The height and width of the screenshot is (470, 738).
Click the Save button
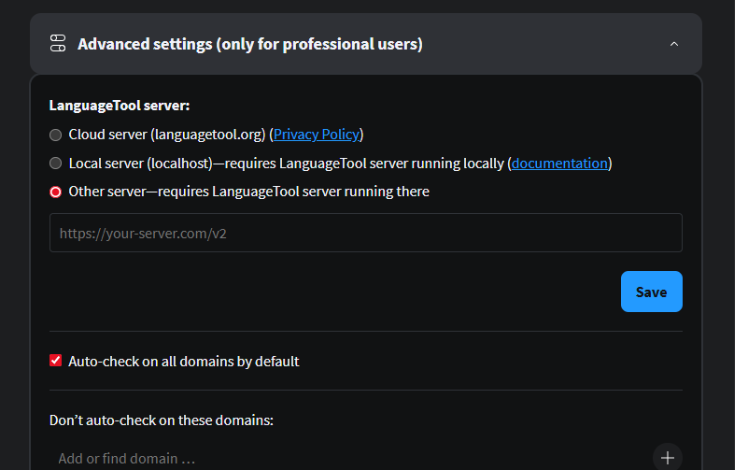coord(651,292)
